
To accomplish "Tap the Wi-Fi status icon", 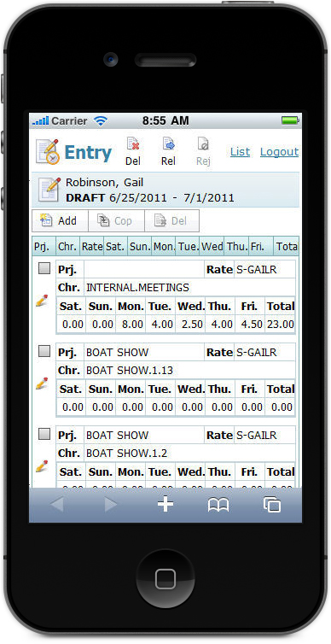I will pyautogui.click(x=100, y=120).
